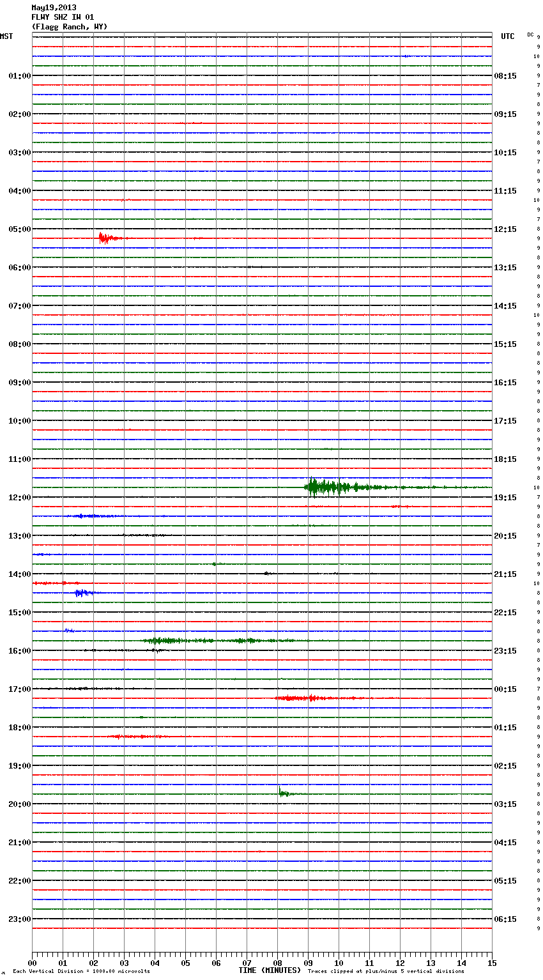Select the 06:00 MST time label
The height and width of the screenshot is (980, 543).
(x=20, y=268)
